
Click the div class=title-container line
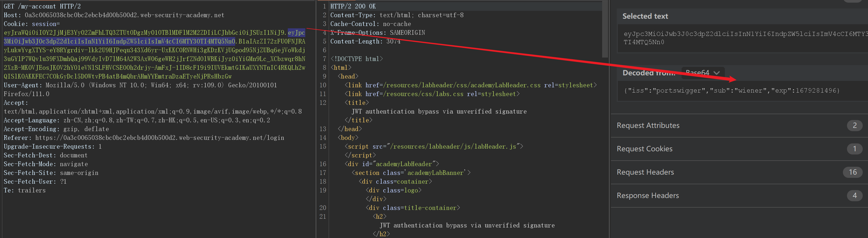[413, 208]
